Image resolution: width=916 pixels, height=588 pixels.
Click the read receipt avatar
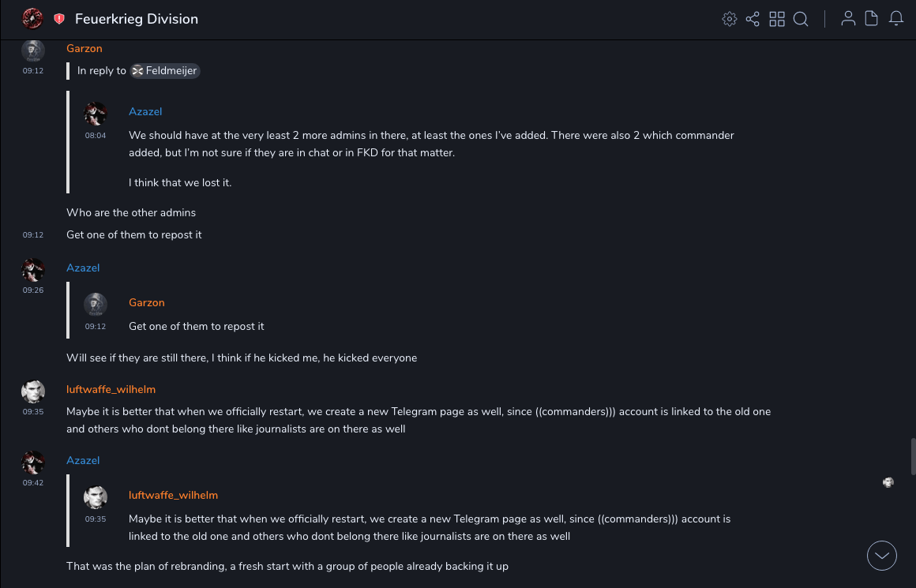pyautogui.click(x=888, y=482)
